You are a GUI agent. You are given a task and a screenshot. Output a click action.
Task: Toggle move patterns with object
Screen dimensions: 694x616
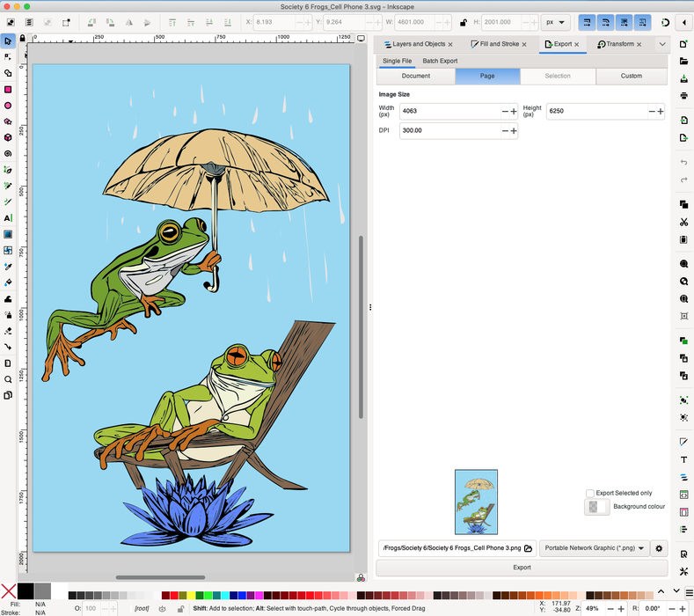(643, 22)
